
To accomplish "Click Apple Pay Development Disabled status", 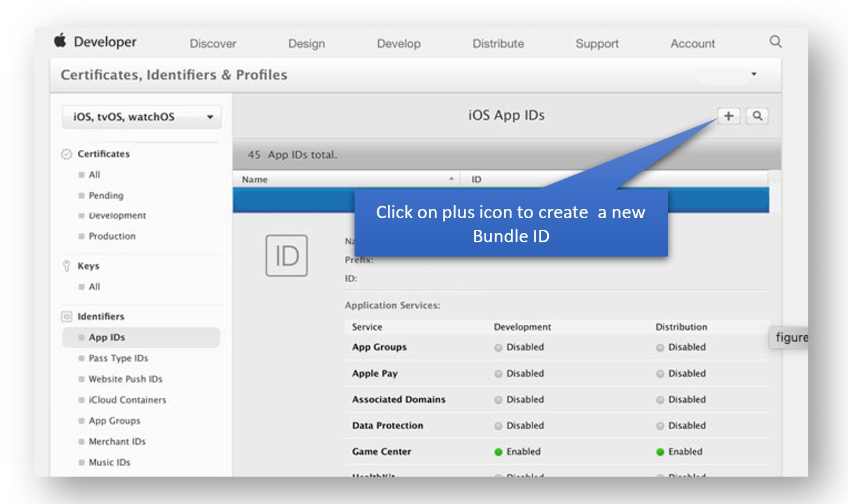I will point(519,373).
